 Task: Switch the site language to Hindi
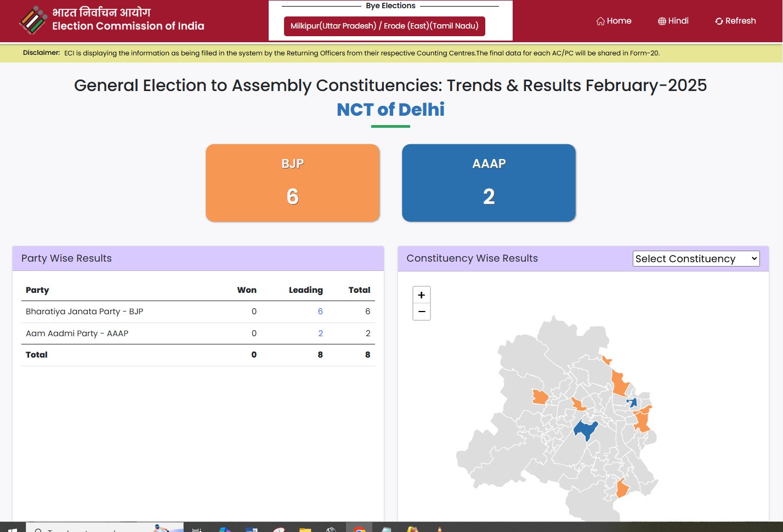click(x=673, y=21)
